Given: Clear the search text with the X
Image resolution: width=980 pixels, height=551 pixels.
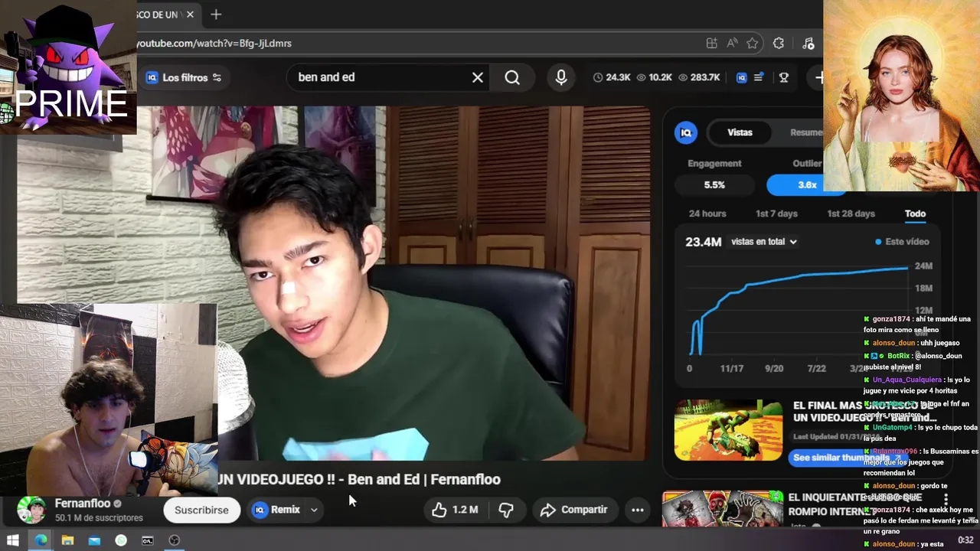Looking at the screenshot, I should pyautogui.click(x=478, y=77).
